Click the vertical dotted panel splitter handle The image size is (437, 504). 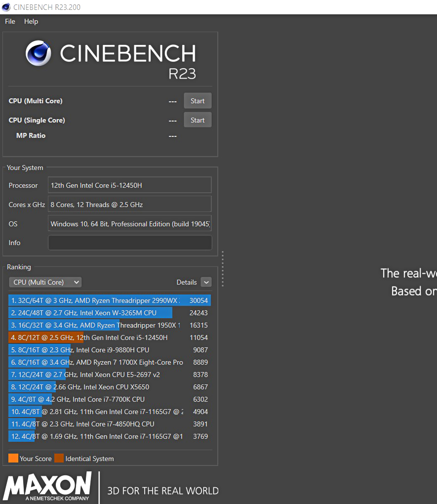(222, 269)
